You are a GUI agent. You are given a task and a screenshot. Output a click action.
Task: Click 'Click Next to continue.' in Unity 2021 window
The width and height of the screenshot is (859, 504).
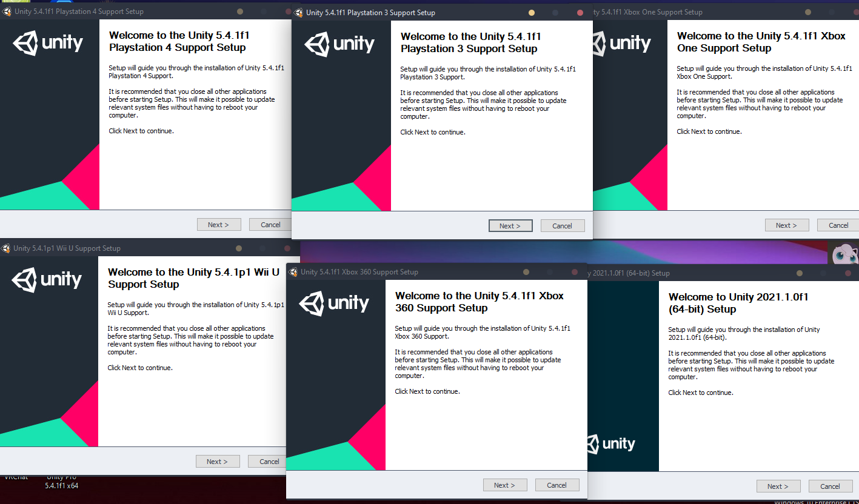(x=701, y=393)
